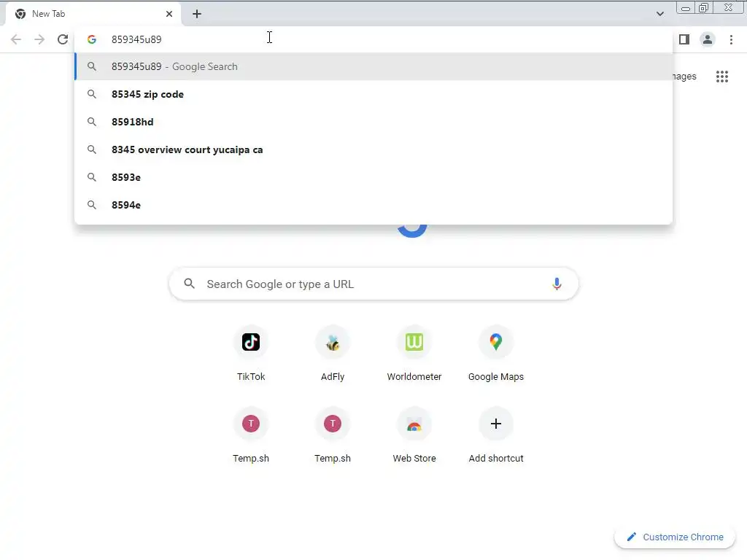
Task: Click the Chrome icon on the New Tab tab
Action: pos(20,14)
